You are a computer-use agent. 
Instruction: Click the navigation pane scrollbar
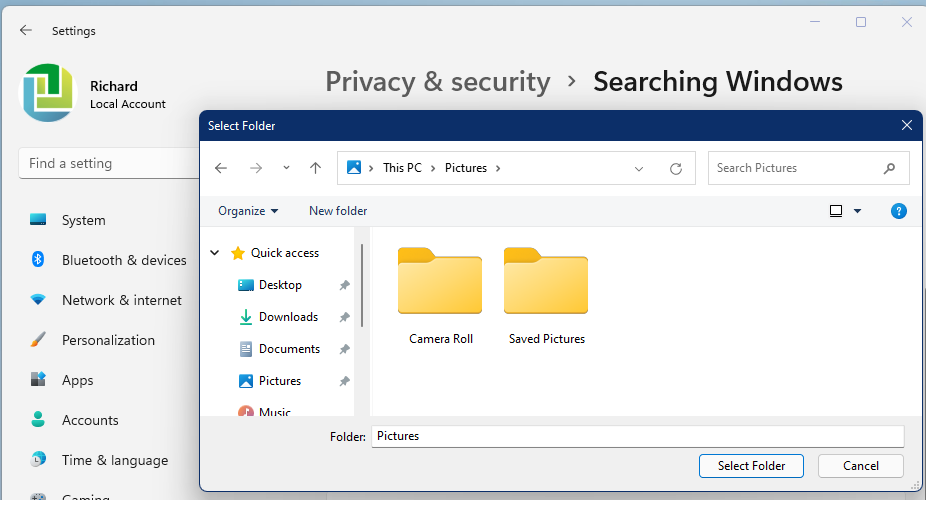point(362,286)
